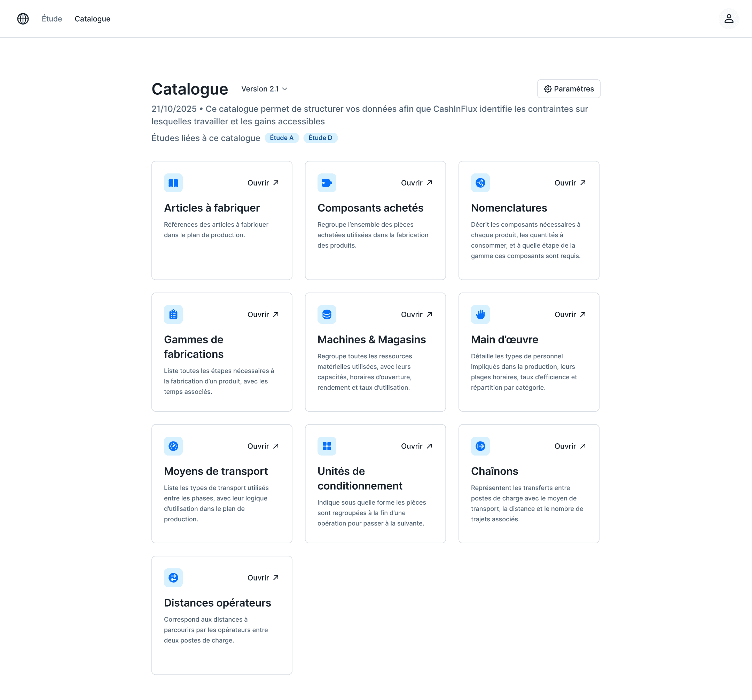Select the Nomenclatures share icon
Viewport: 752px width, 700px height.
point(480,183)
